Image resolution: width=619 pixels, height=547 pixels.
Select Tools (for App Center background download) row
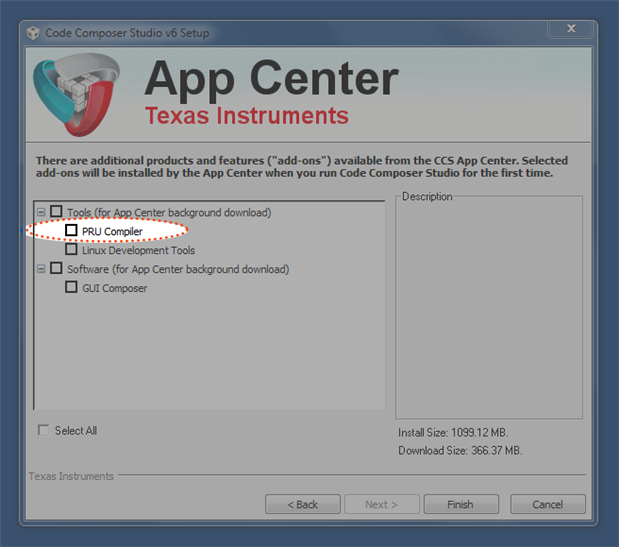point(169,213)
